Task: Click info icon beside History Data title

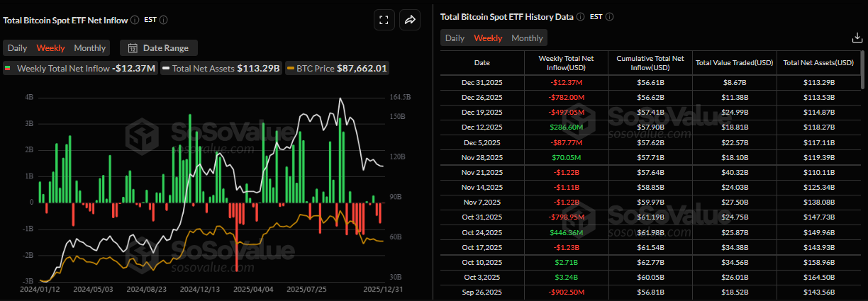Action: [580, 16]
